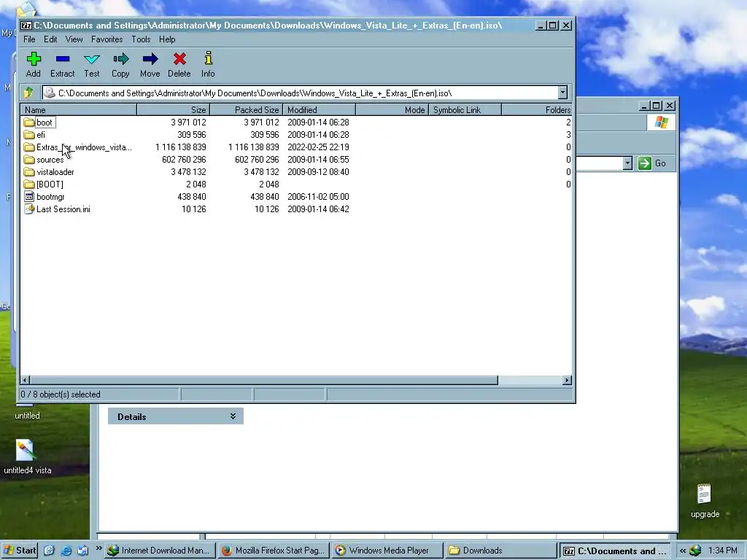
Task: Select the sources folder icon
Action: pos(29,160)
